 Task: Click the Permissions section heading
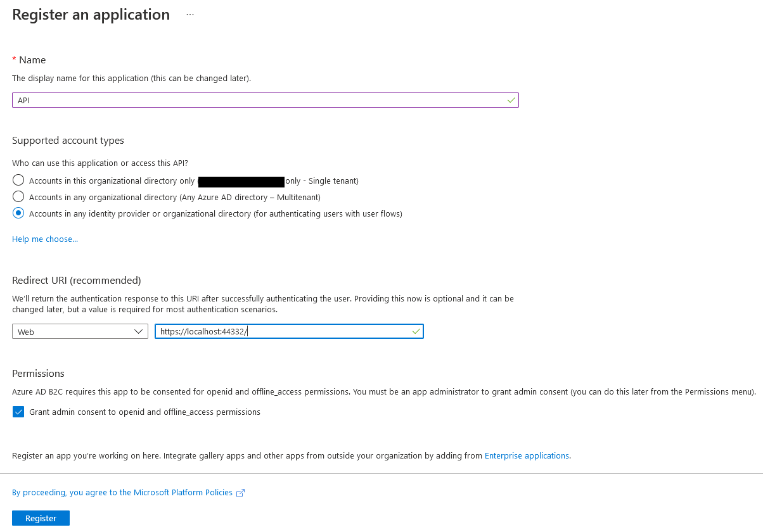point(38,373)
